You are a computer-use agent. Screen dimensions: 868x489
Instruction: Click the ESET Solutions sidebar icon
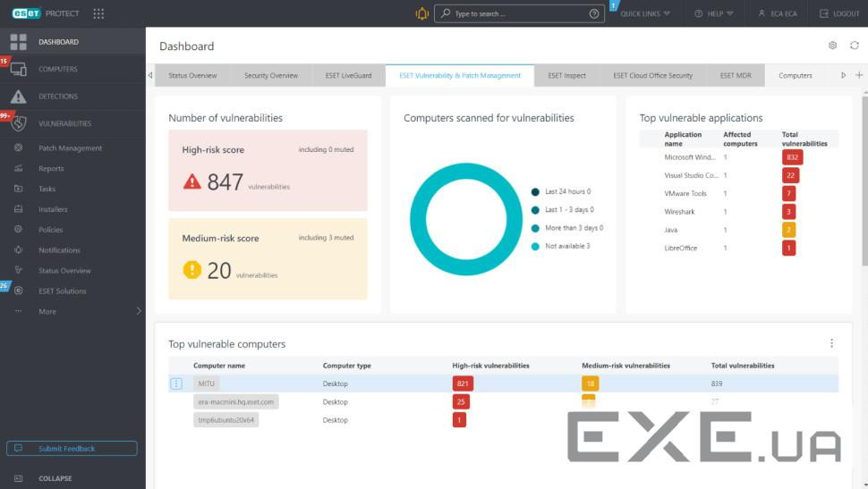coord(18,291)
